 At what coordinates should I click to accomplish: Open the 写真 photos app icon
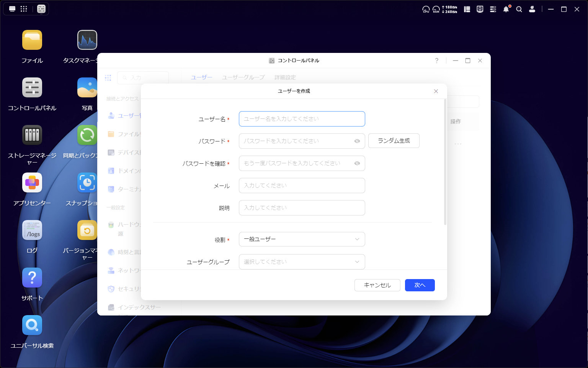pos(87,88)
